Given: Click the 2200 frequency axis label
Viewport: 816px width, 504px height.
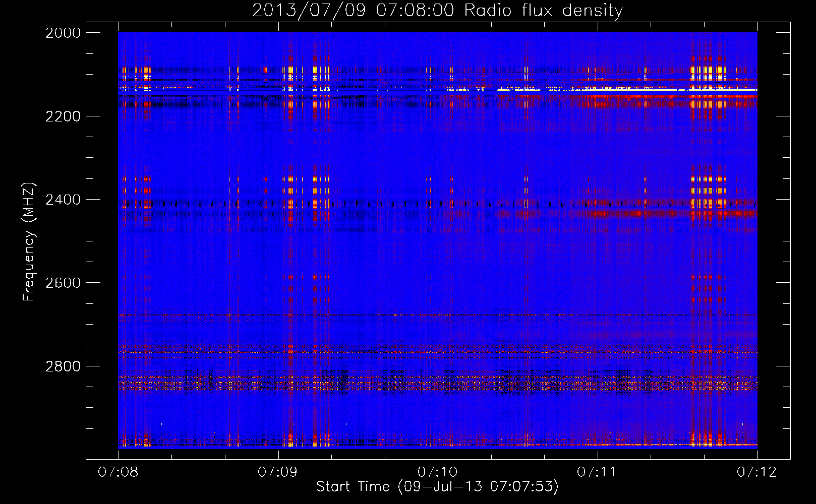Looking at the screenshot, I should coord(63,116).
